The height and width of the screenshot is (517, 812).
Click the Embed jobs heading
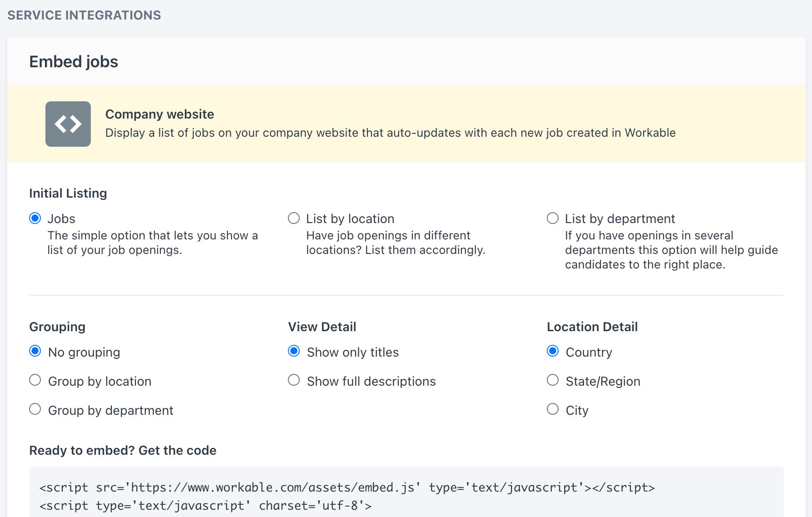tap(74, 62)
